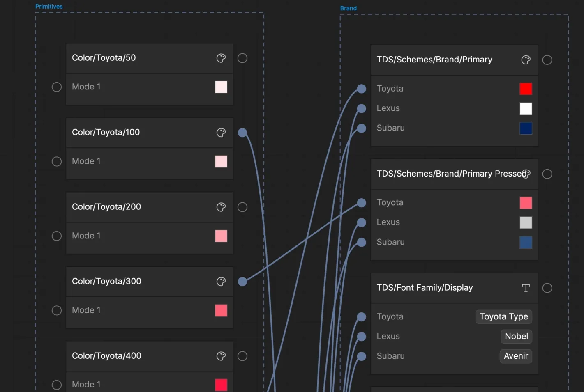Click the Lexus input connector in Font Family/Display
Viewport: 584px width, 392px height.
tap(362, 337)
